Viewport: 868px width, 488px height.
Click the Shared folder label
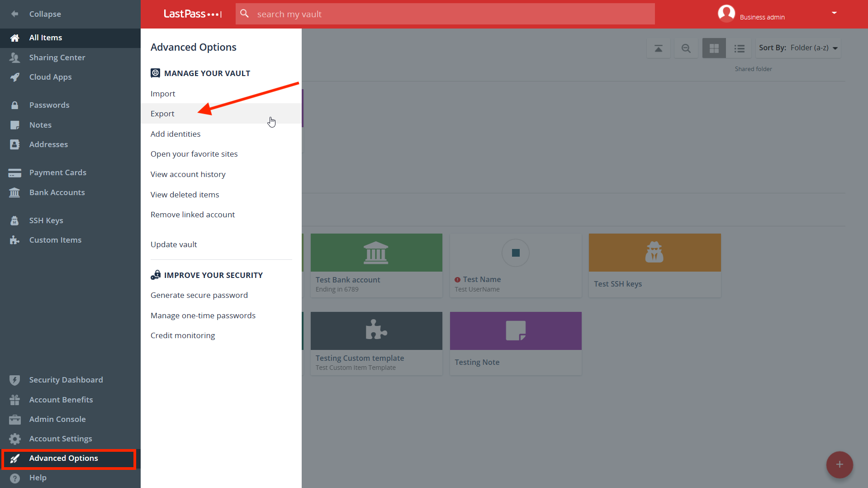click(x=753, y=69)
